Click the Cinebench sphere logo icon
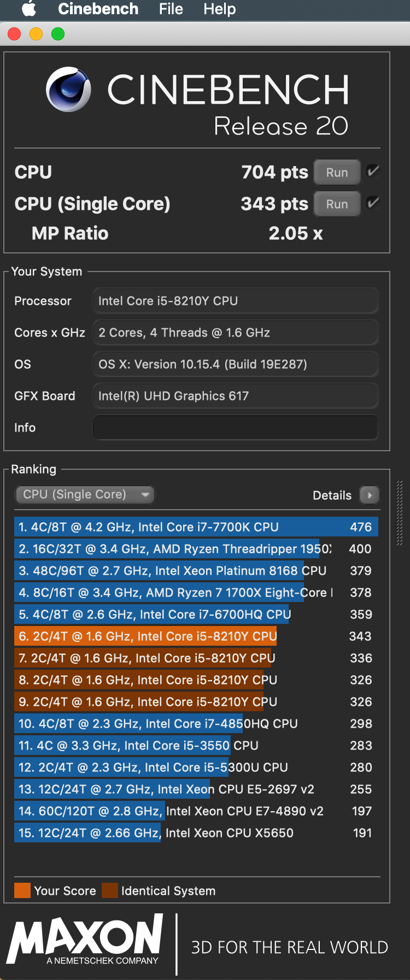The image size is (410, 980). (68, 89)
